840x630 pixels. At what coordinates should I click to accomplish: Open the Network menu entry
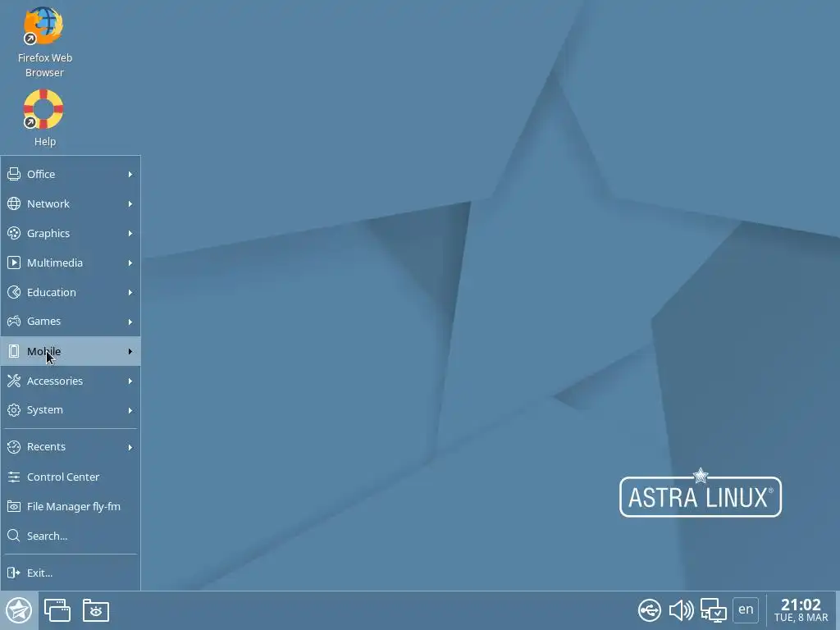pyautogui.click(x=71, y=203)
